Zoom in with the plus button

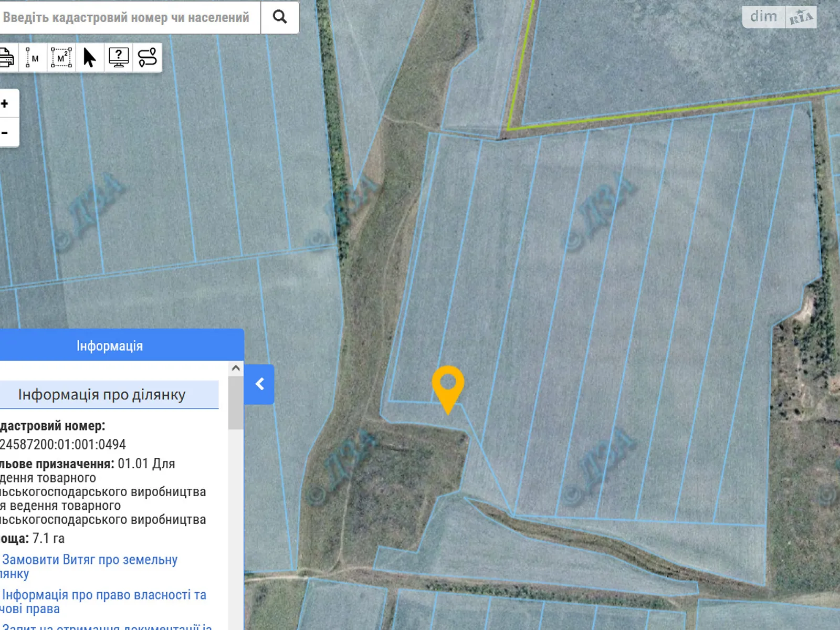5,103
